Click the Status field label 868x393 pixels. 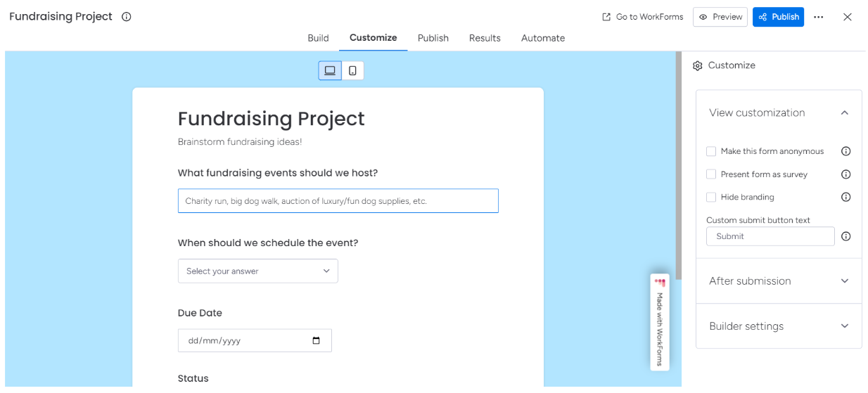[x=193, y=378]
